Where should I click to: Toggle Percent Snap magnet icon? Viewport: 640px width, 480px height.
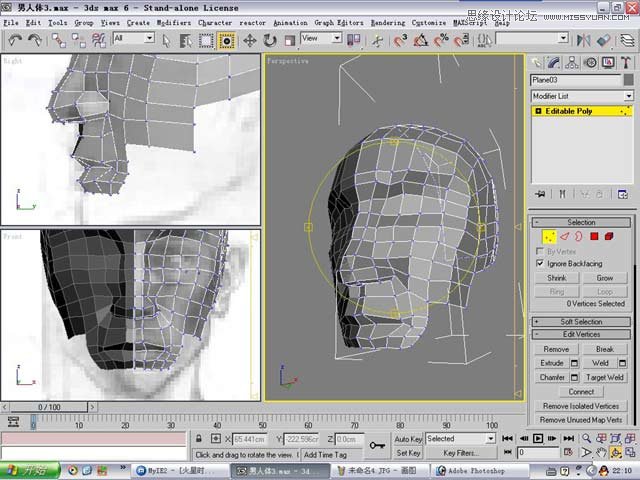coord(441,40)
